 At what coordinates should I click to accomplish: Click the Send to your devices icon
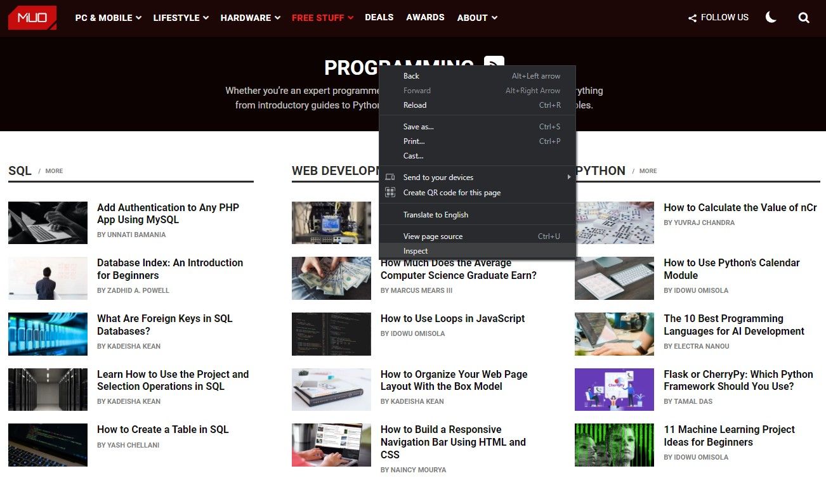pyautogui.click(x=390, y=178)
